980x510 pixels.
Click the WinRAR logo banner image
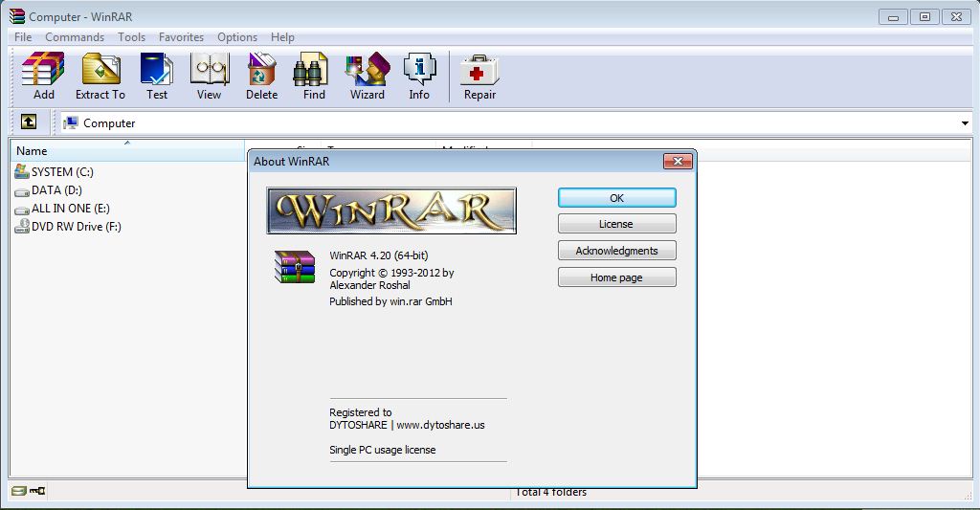coord(391,211)
